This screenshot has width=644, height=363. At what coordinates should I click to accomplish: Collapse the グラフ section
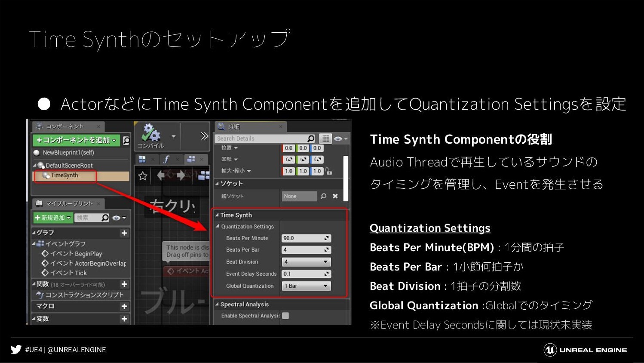click(34, 233)
